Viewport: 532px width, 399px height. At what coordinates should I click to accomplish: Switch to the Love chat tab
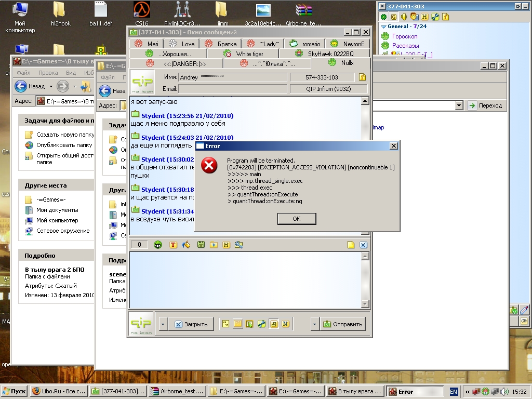click(x=182, y=44)
